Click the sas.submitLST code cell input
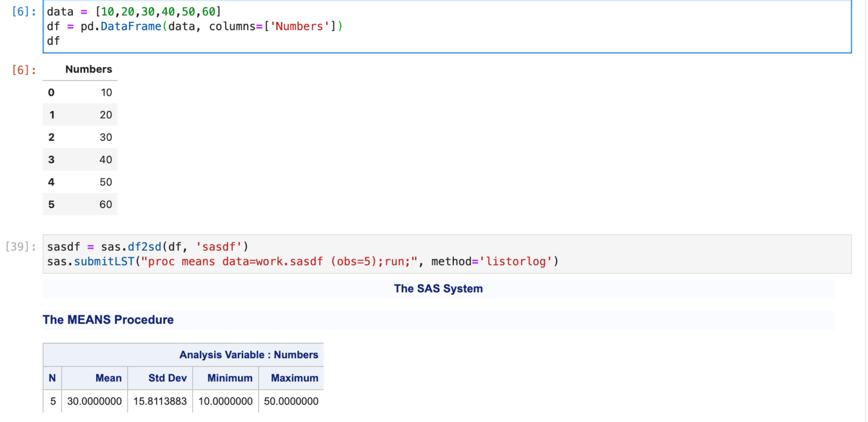The image size is (868, 422). click(x=447, y=254)
